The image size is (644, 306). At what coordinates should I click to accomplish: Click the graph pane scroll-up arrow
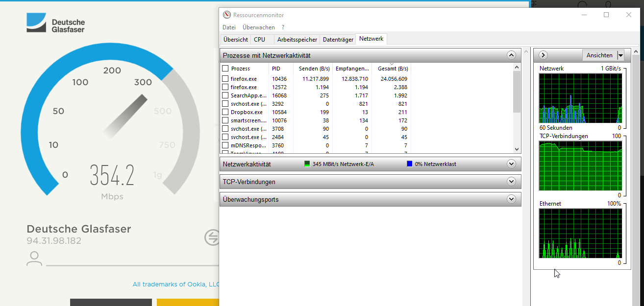[x=636, y=51]
